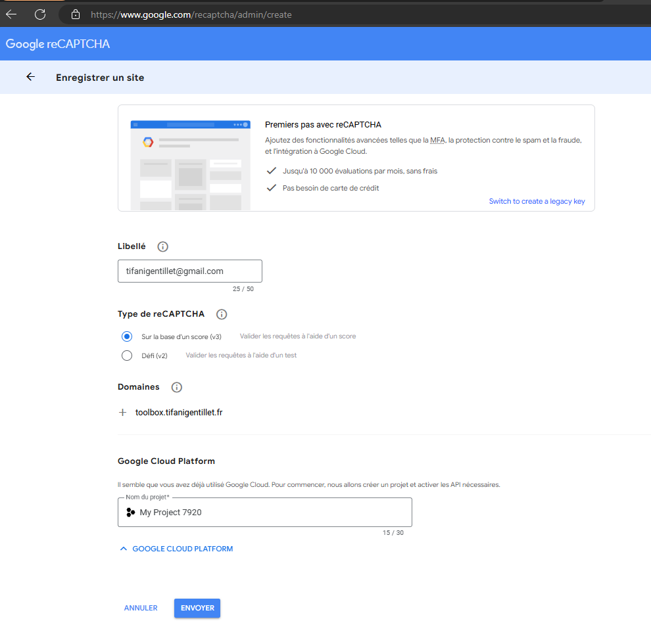This screenshot has width=651, height=644.
Task: Go back using Enregistrer un site arrow
Action: [30, 77]
